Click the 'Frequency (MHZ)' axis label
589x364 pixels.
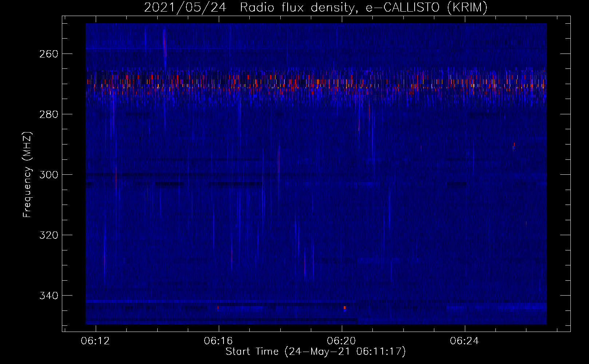[27, 174]
